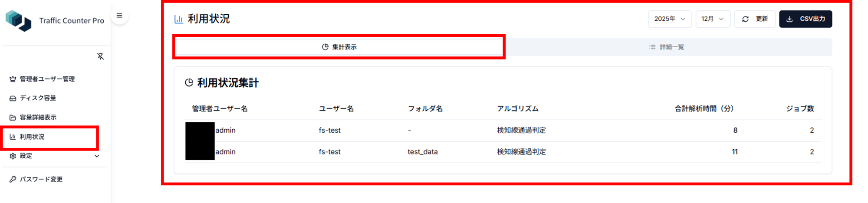The width and height of the screenshot is (868, 203).
Task: Open the 12月 month dropdown
Action: pyautogui.click(x=713, y=19)
